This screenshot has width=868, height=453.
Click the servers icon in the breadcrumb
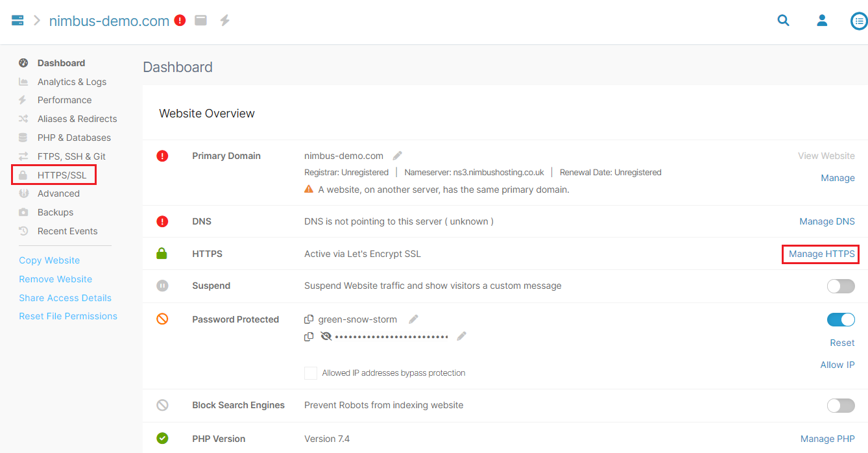tap(18, 21)
